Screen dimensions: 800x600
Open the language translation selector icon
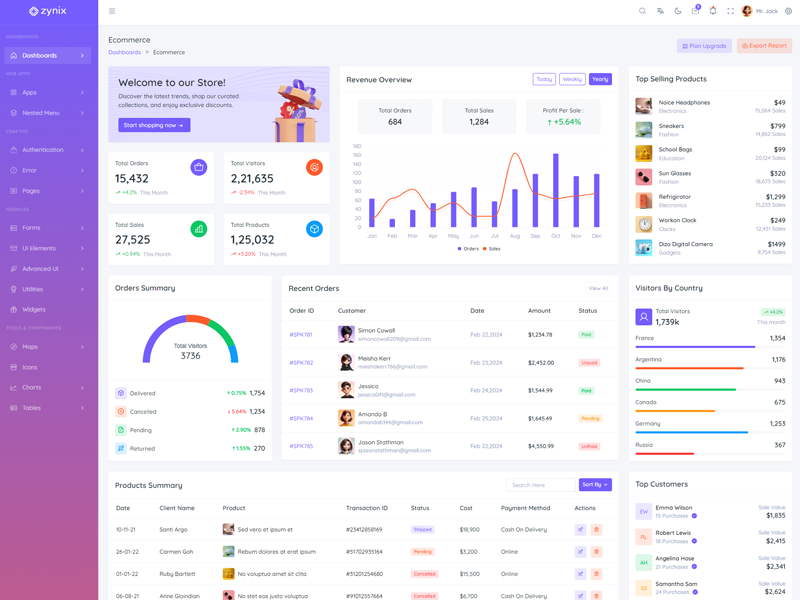point(660,11)
